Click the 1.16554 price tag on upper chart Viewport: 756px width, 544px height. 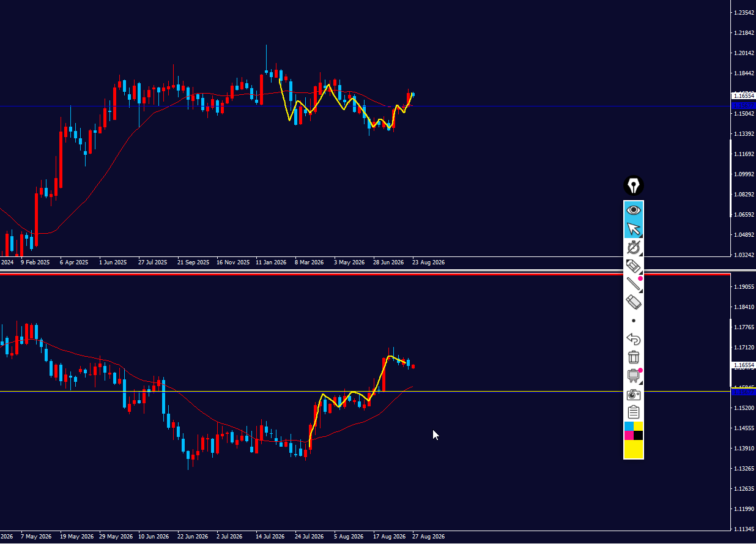click(744, 96)
